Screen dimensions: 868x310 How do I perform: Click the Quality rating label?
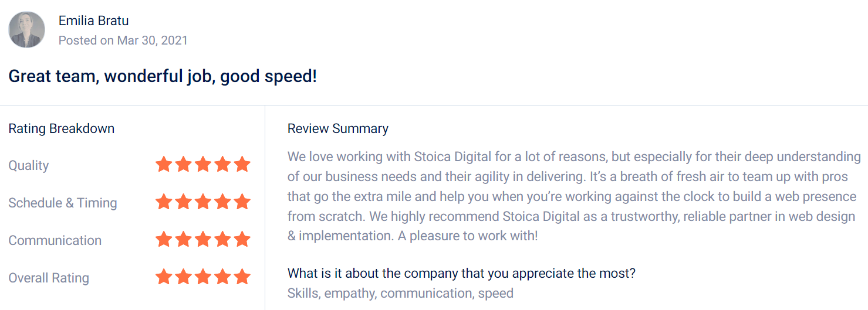29,165
